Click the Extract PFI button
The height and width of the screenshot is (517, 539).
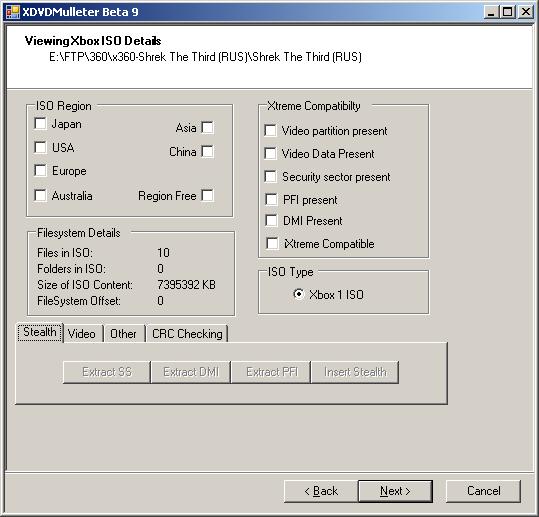[x=271, y=372]
